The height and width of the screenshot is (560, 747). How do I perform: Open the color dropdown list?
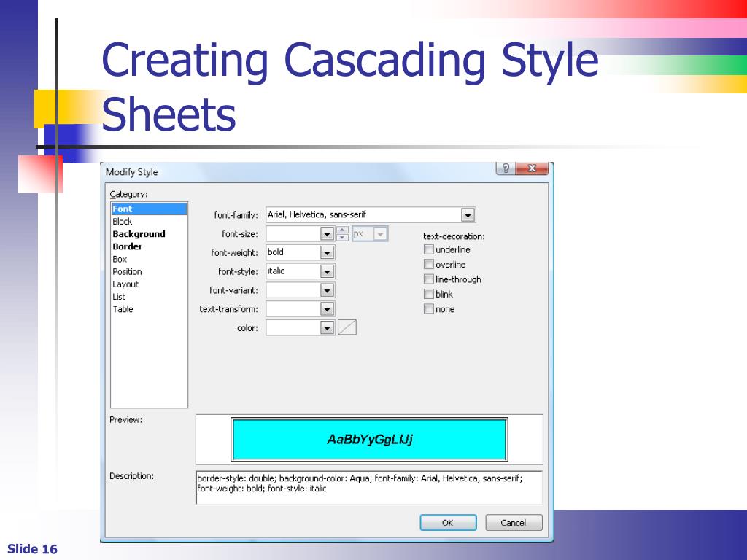click(x=327, y=327)
